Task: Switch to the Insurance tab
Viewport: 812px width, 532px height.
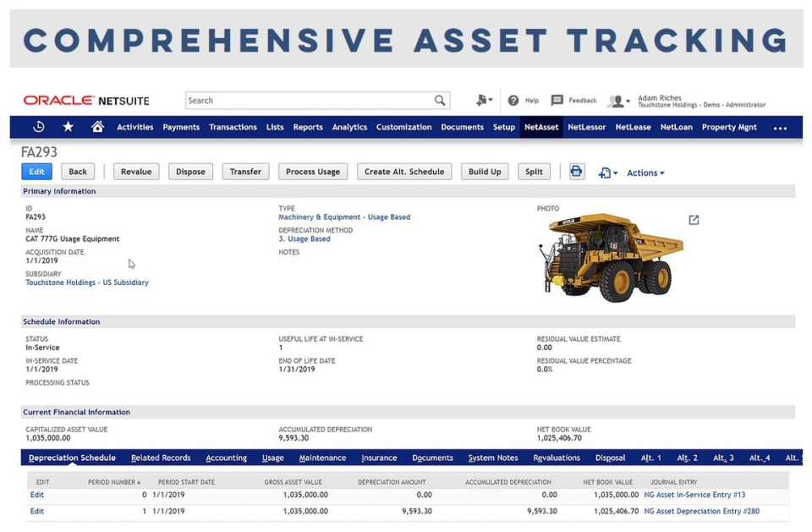Action: click(379, 458)
